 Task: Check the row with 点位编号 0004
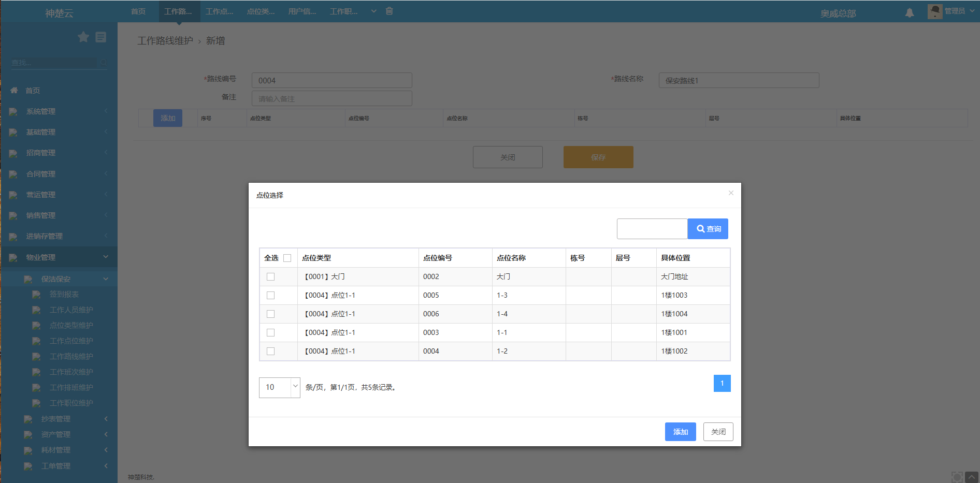pos(270,352)
